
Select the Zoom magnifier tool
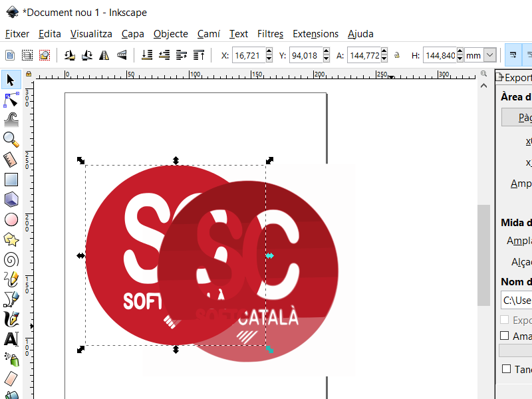[x=11, y=140]
